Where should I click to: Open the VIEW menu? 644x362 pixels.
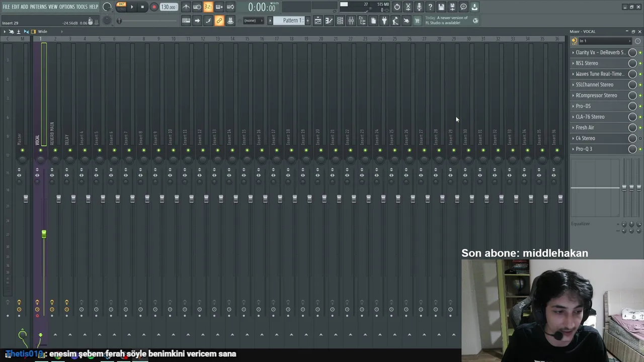pyautogui.click(x=53, y=7)
